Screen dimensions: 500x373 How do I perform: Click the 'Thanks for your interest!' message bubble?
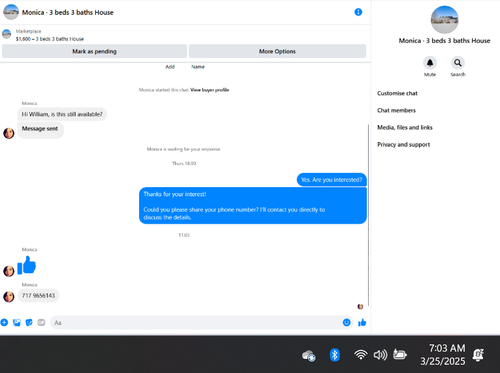(x=253, y=205)
